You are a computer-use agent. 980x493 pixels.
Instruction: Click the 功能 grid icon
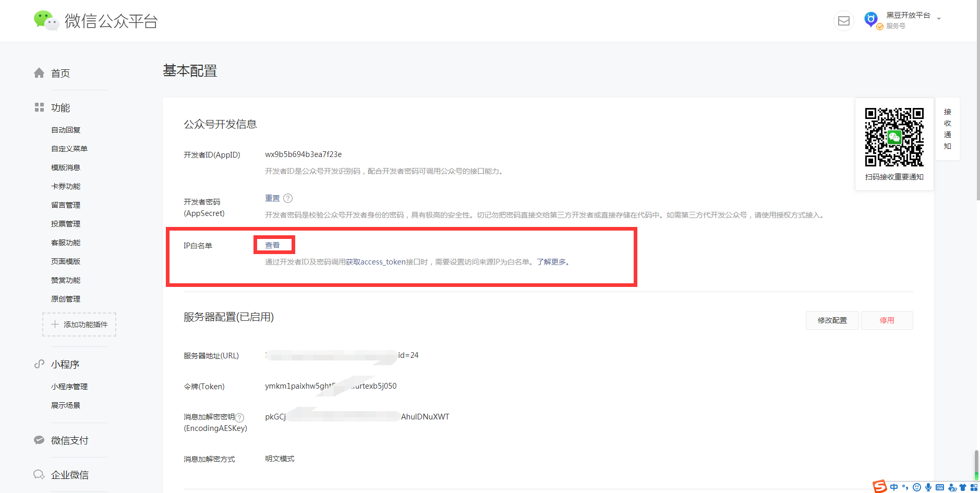[39, 107]
